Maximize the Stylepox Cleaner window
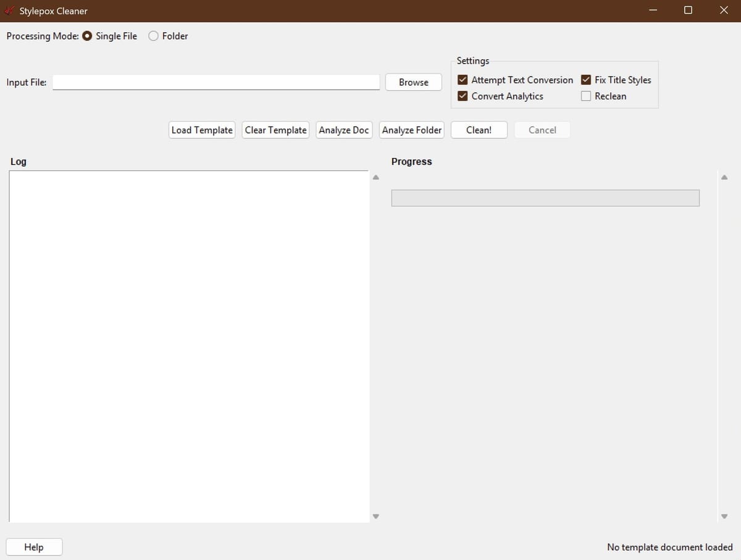 [688, 10]
